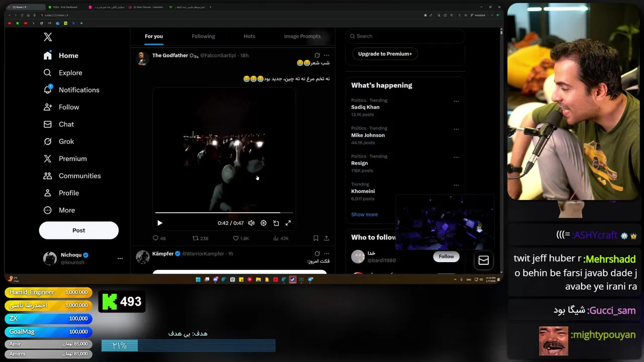
Task: Like the post with 1.8K likes
Action: (240, 238)
